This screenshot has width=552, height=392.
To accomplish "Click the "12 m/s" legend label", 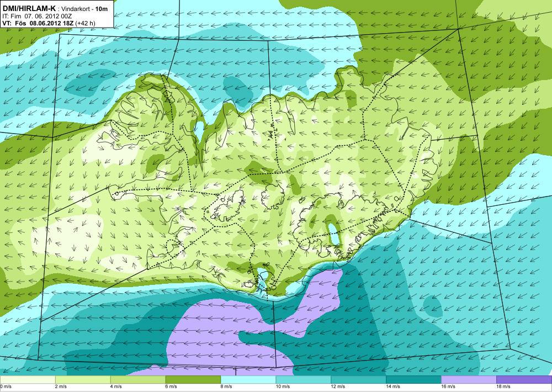I will pos(338,386).
